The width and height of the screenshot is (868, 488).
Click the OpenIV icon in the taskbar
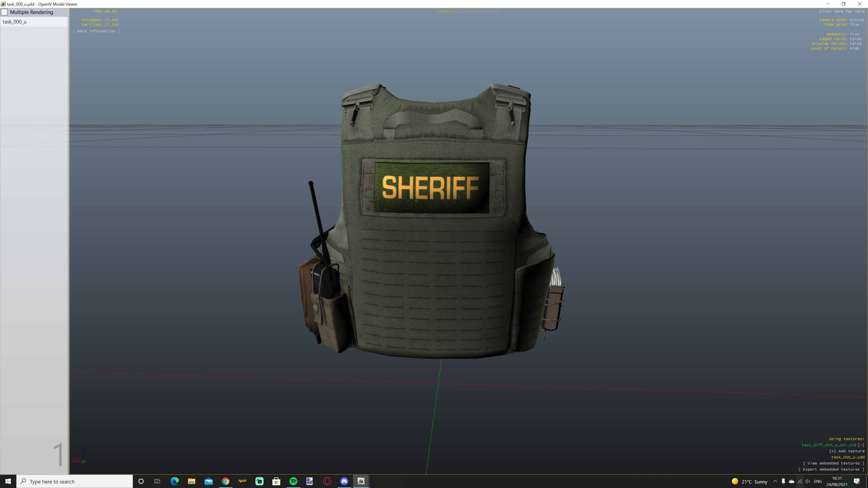[361, 481]
